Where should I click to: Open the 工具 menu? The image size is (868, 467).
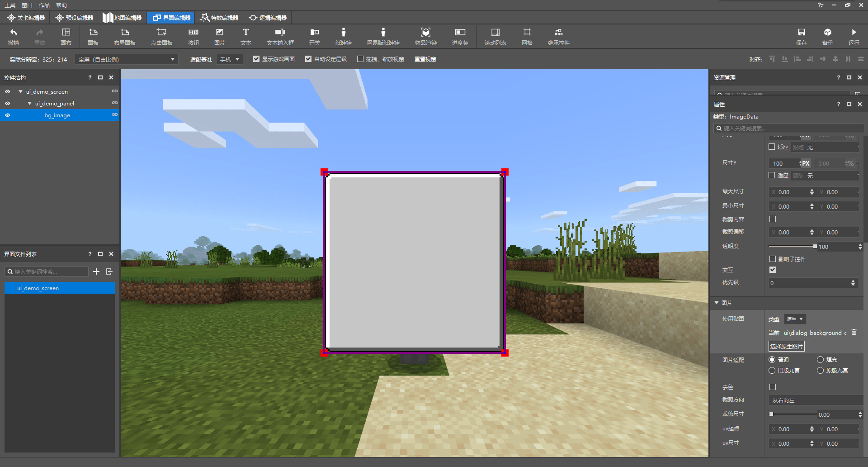10,5
